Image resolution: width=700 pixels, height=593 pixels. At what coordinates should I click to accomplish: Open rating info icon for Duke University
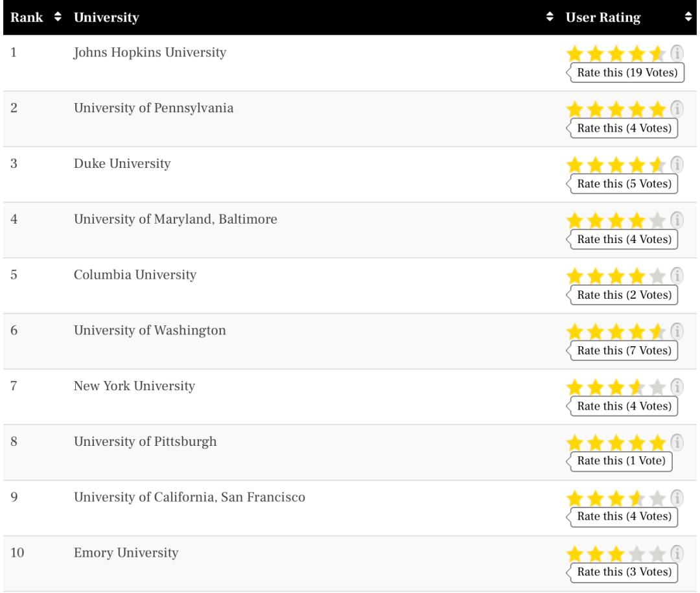[677, 164]
